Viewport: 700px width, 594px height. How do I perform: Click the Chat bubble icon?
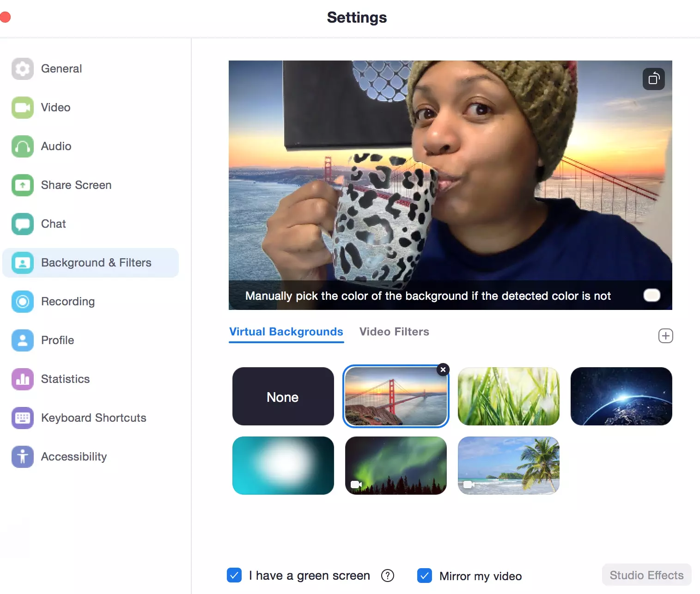tap(23, 224)
